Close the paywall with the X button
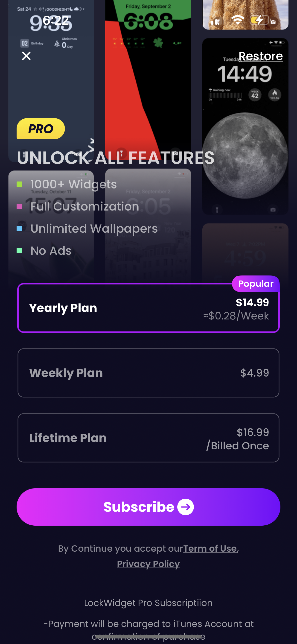The image size is (297, 644). pos(26,56)
